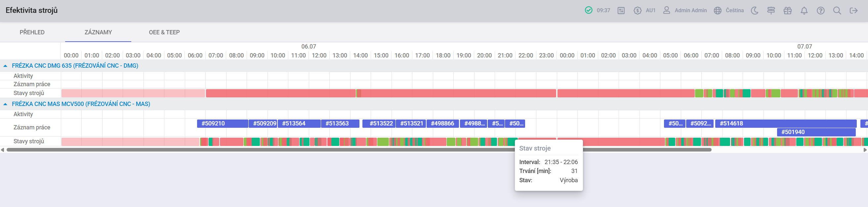Viewport: 868px width, 207px height.
Task: Open the Admin Admin user profile
Action: coord(685,11)
